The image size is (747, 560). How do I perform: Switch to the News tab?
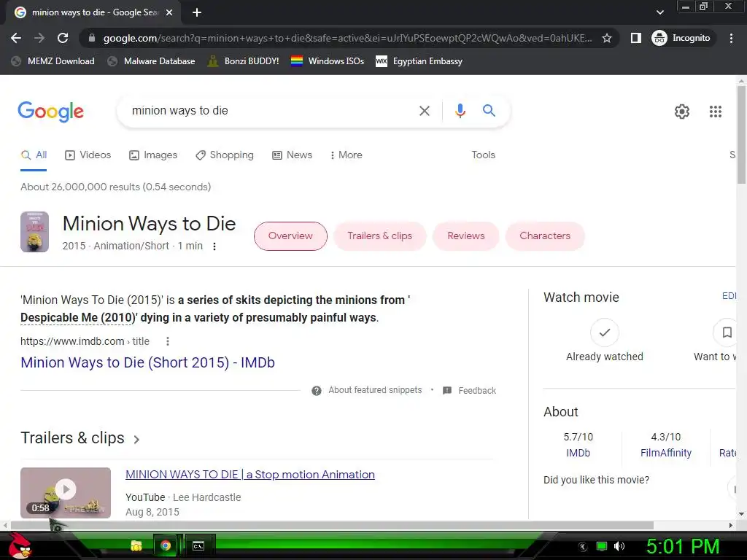tap(292, 155)
